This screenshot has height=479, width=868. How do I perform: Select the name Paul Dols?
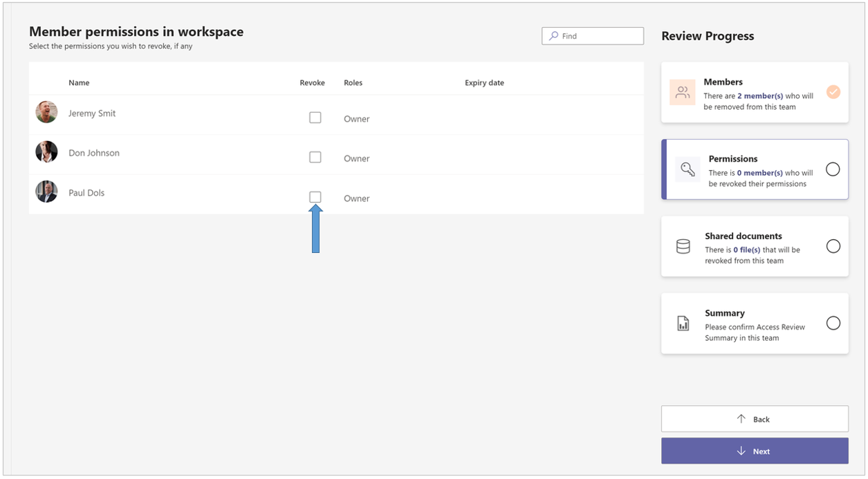86,193
